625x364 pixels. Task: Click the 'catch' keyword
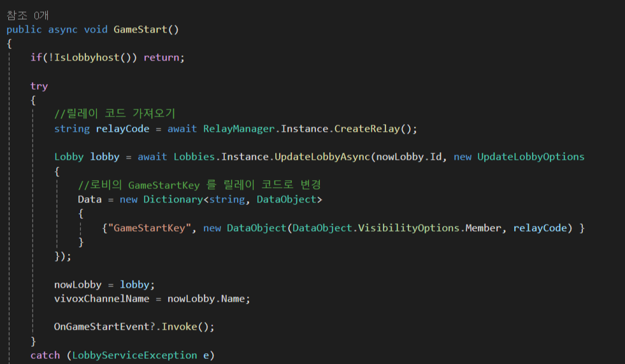tap(45, 355)
